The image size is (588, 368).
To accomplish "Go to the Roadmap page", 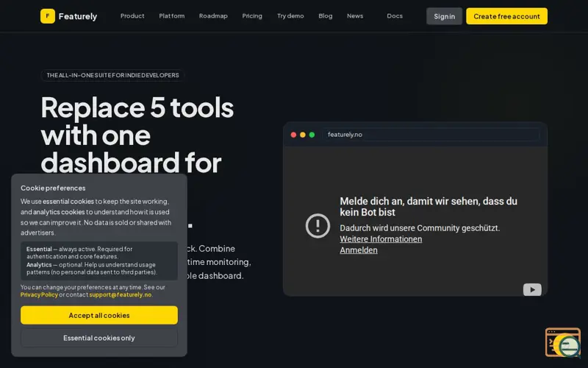I will pos(213,15).
